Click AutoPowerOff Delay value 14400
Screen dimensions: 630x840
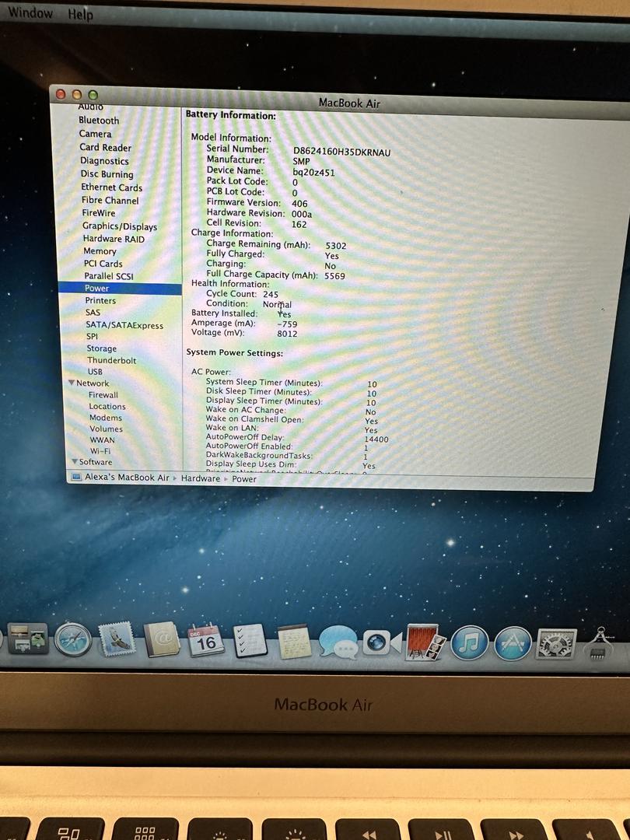click(376, 439)
